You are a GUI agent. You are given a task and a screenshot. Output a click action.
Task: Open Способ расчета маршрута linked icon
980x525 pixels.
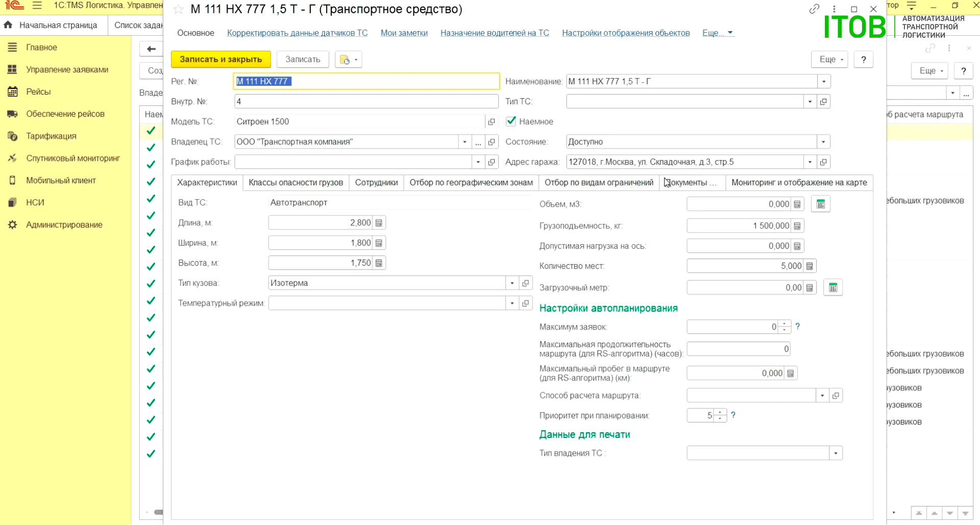coord(836,396)
